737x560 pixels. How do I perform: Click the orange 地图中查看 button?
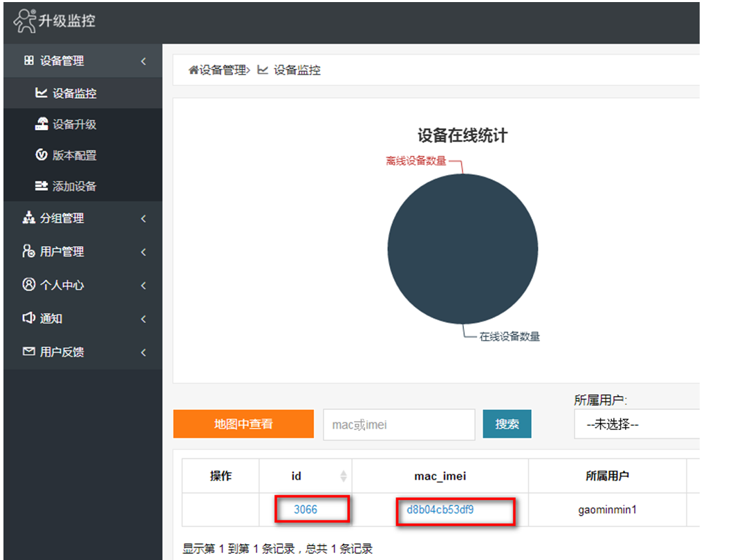click(243, 424)
